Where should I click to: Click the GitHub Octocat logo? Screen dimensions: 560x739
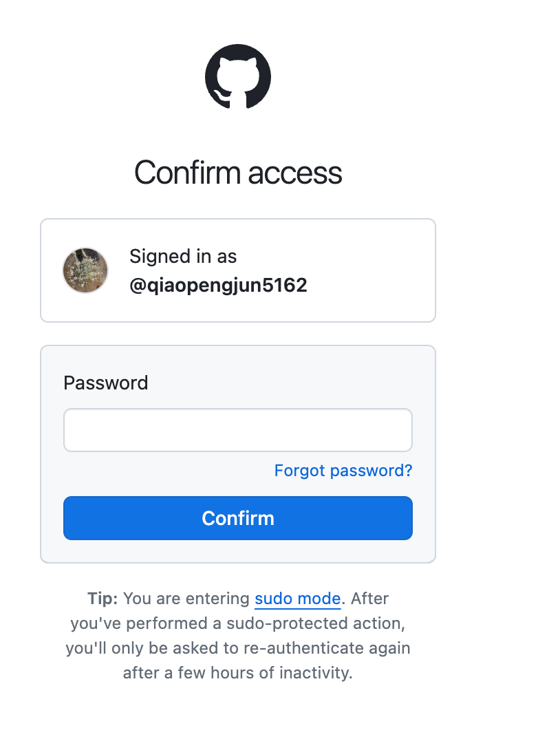[238, 76]
